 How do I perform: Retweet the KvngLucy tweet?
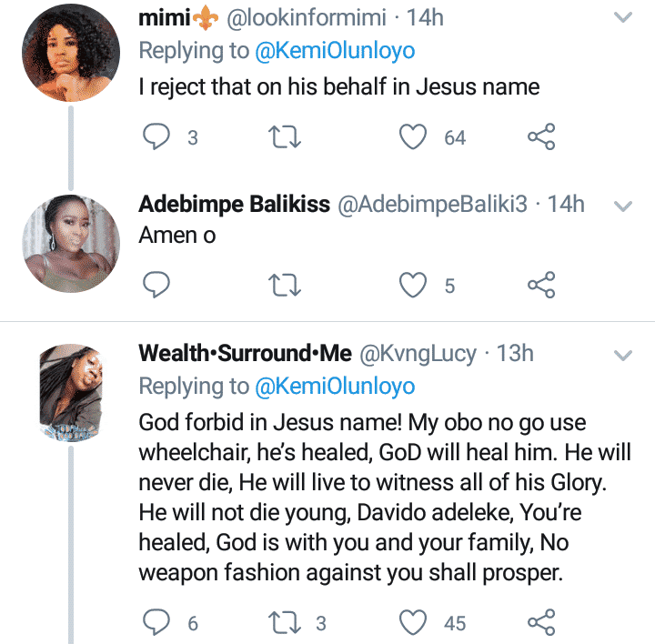click(x=287, y=622)
